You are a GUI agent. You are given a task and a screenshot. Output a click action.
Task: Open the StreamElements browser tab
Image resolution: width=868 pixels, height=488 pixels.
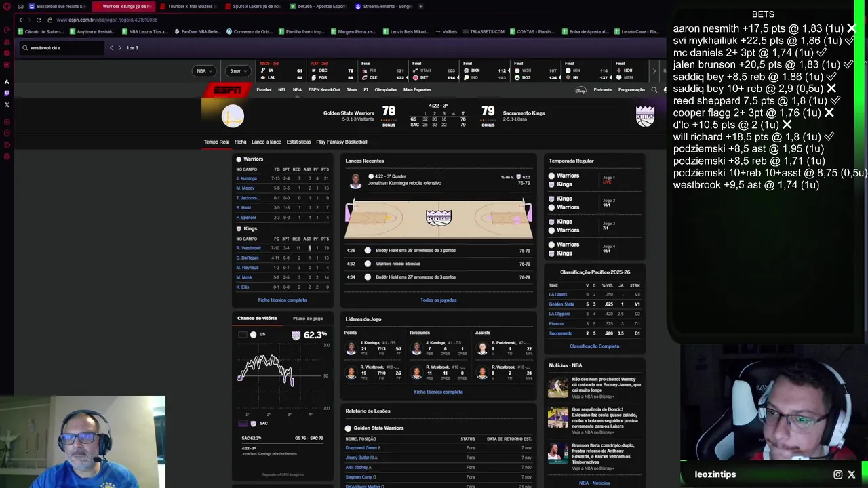(x=383, y=6)
